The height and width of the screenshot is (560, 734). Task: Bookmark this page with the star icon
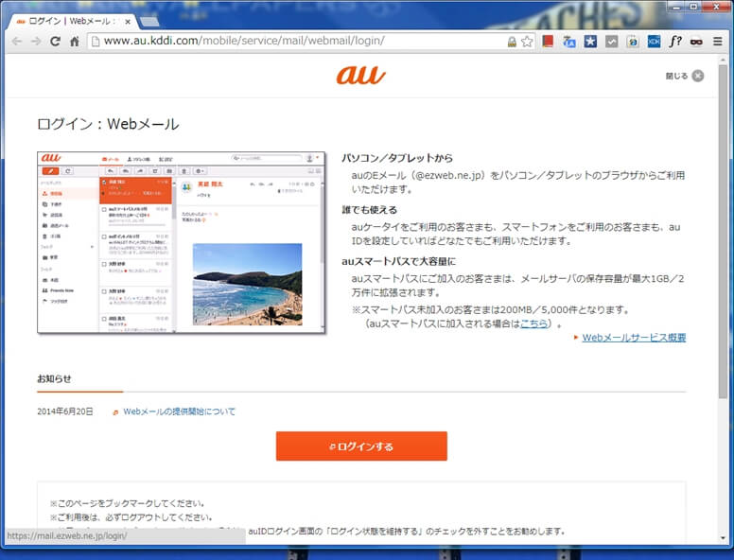(x=527, y=42)
